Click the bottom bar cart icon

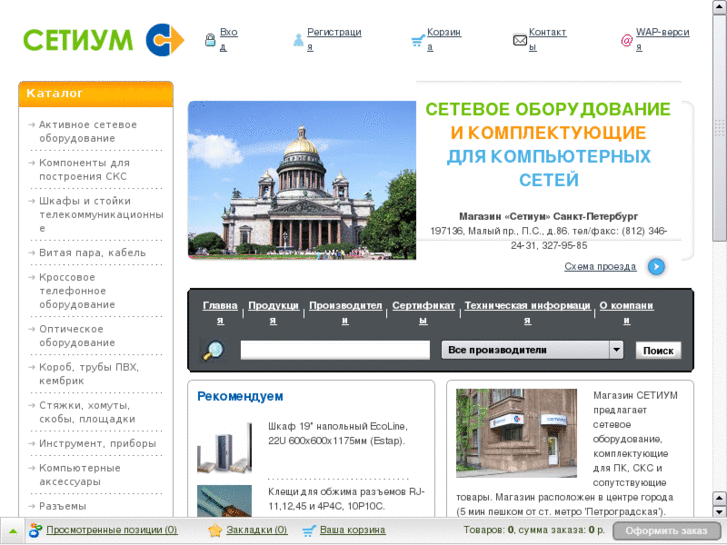point(309,531)
